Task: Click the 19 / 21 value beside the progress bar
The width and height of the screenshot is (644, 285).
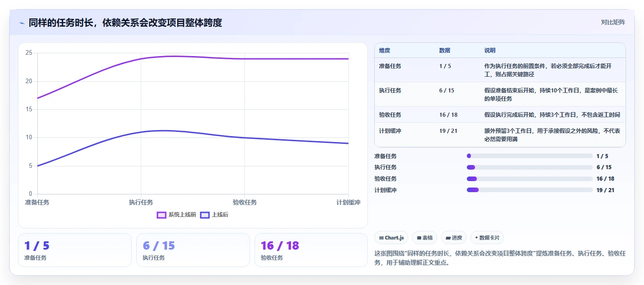Action: coord(605,190)
